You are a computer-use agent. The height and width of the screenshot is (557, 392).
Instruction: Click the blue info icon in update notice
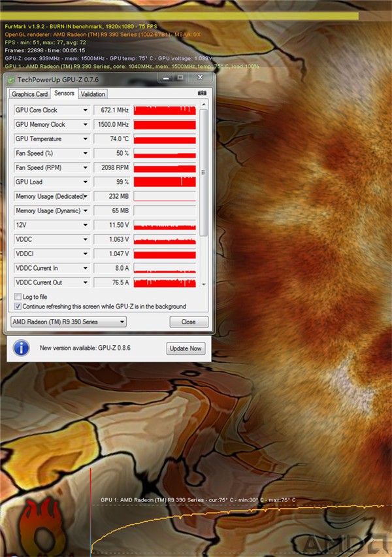click(22, 348)
